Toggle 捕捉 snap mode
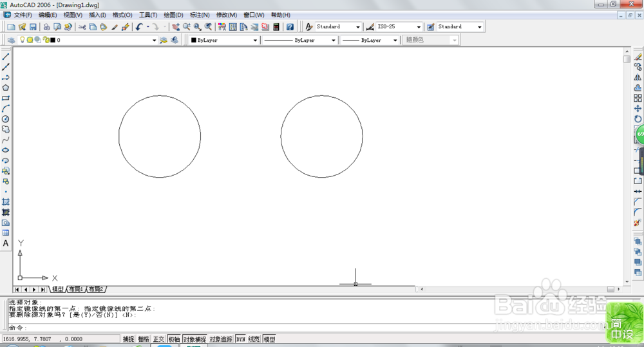This screenshot has width=644, height=347. point(129,339)
